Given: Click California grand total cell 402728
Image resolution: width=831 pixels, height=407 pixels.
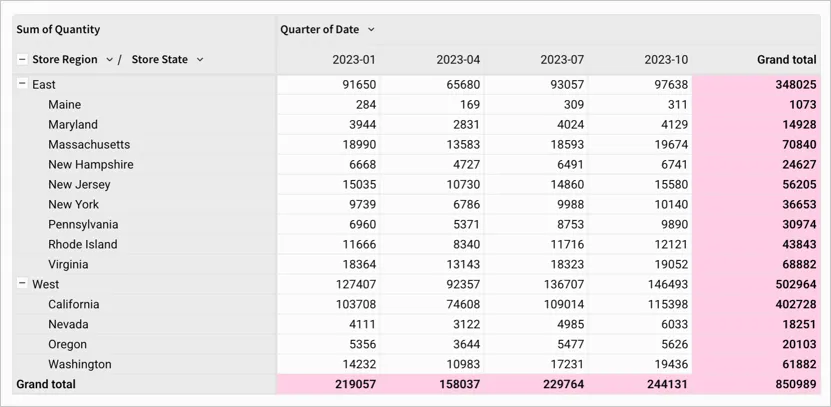Looking at the screenshot, I should (x=756, y=304).
